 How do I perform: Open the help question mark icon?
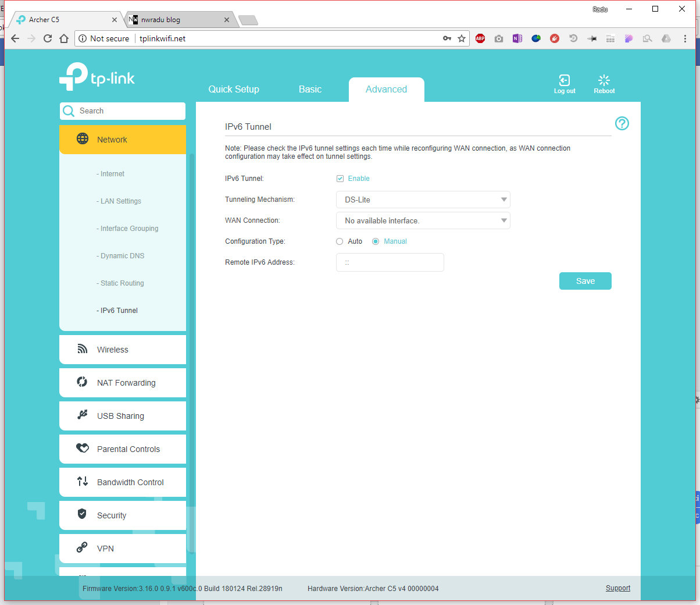pos(622,123)
